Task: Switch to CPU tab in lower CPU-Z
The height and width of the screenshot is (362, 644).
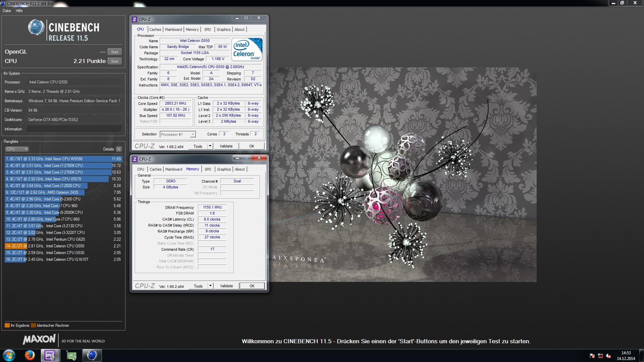Action: click(141, 169)
